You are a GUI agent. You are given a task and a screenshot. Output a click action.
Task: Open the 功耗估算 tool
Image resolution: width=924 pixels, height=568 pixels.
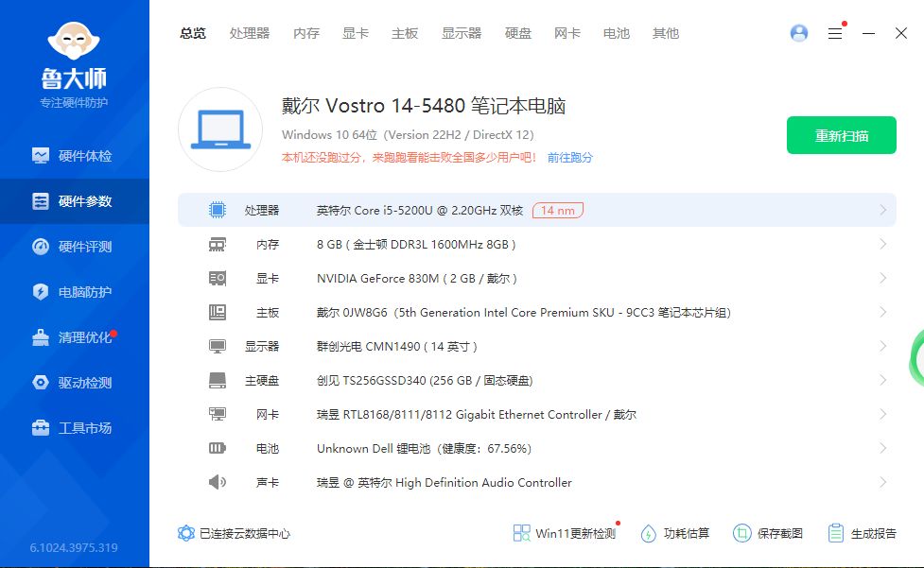(673, 533)
